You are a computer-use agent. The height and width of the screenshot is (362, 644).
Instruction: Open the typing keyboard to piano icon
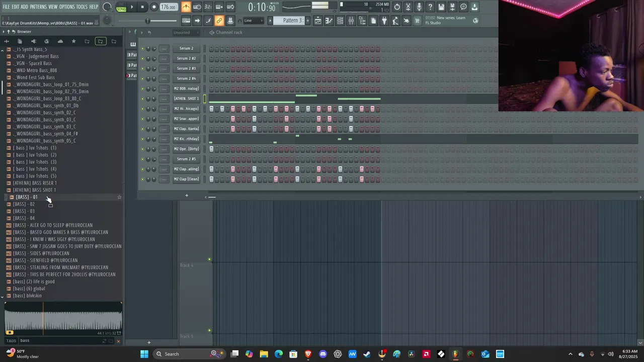pos(186,21)
